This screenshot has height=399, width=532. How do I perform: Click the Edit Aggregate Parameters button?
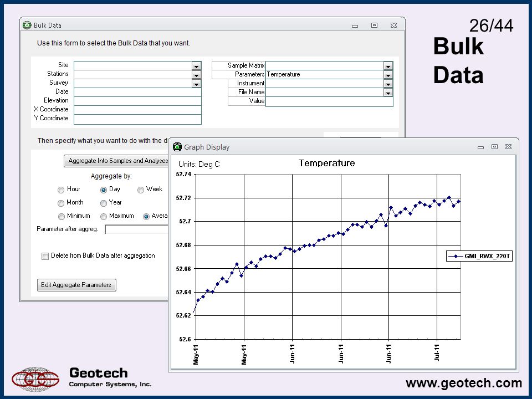click(x=76, y=285)
